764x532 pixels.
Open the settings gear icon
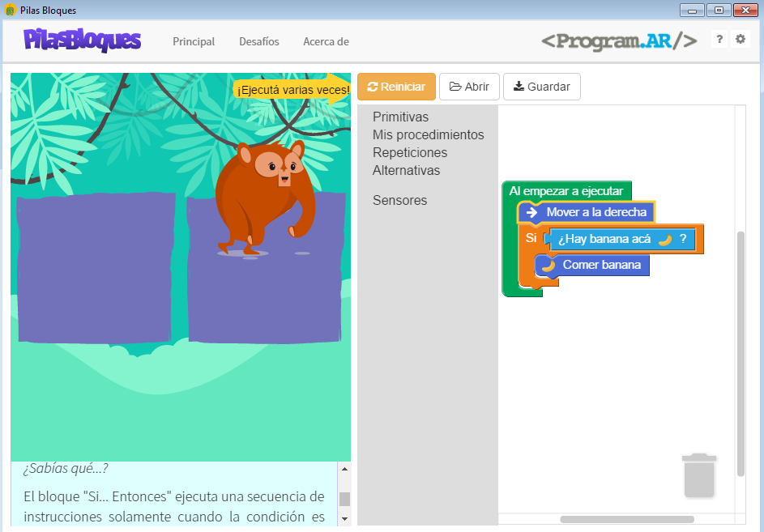pos(741,40)
